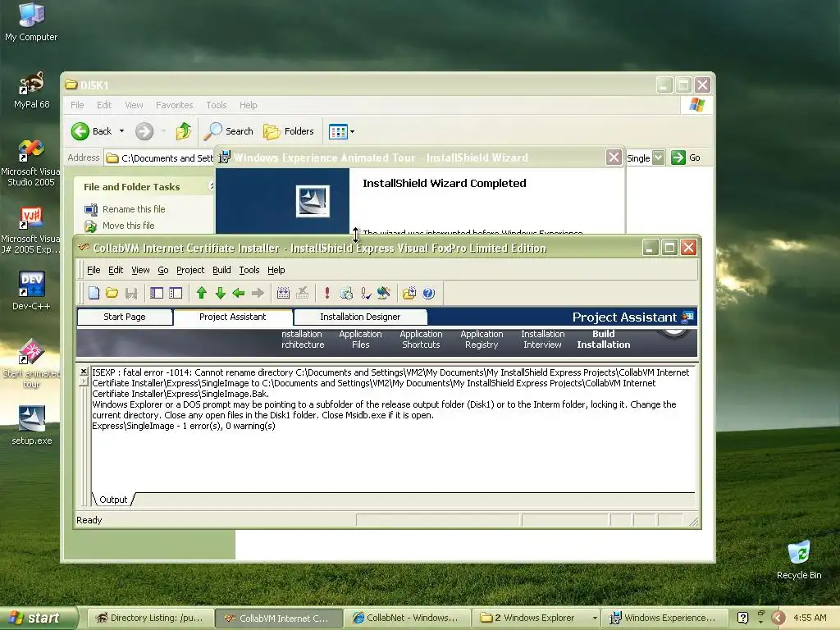The height and width of the screenshot is (630, 840).
Task: Go to Build Installation step
Action: coord(604,339)
